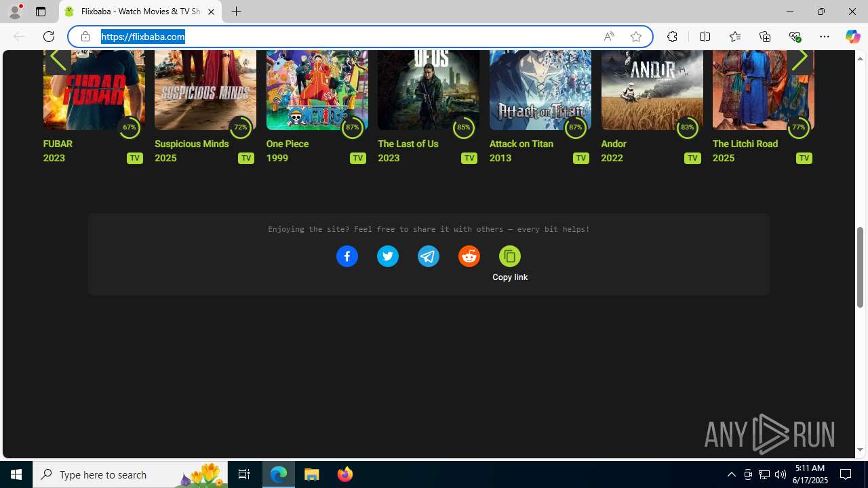Click The Last of Us title link
868x488 pixels.
408,144
